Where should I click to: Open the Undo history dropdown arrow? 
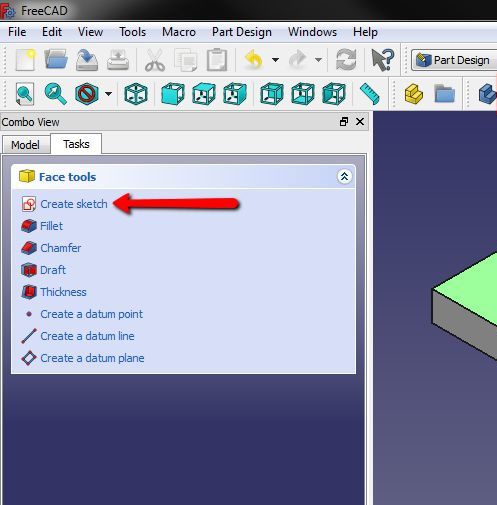pos(275,60)
